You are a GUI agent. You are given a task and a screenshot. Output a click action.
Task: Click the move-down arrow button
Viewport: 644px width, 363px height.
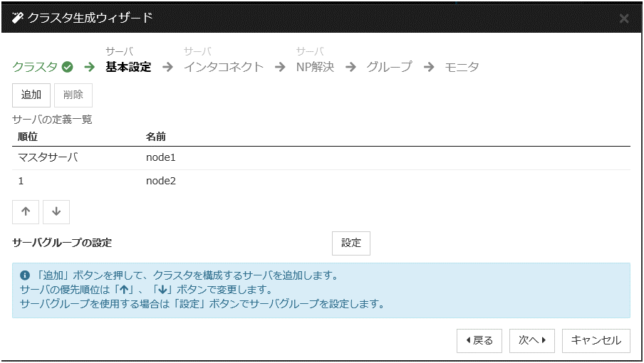(56, 211)
